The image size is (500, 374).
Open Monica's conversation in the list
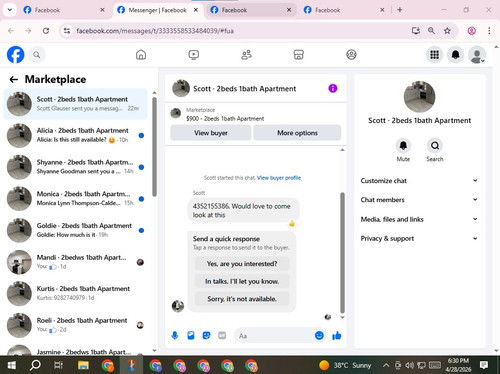[x=75, y=199]
